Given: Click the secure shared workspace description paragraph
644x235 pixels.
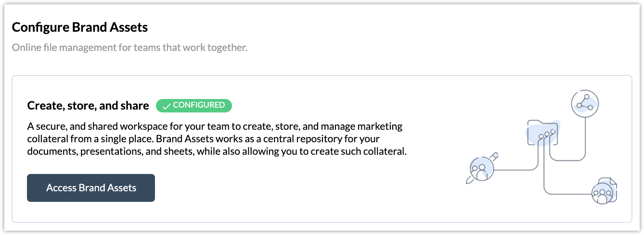Looking at the screenshot, I should click(x=217, y=139).
